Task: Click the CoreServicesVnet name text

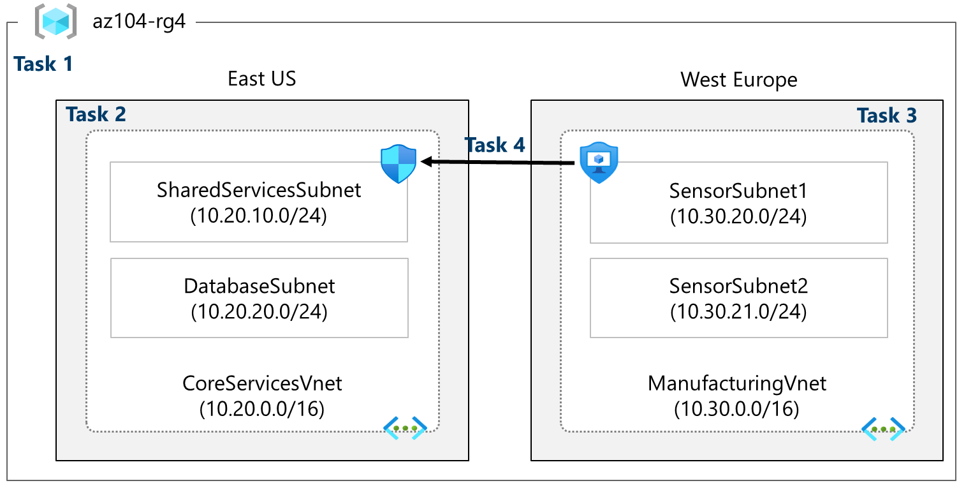Action: (x=262, y=383)
